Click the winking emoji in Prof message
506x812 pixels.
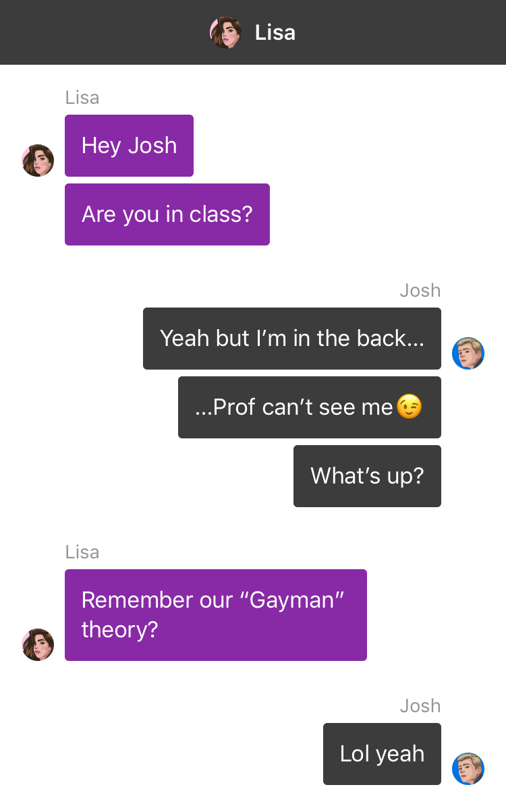pyautogui.click(x=410, y=407)
